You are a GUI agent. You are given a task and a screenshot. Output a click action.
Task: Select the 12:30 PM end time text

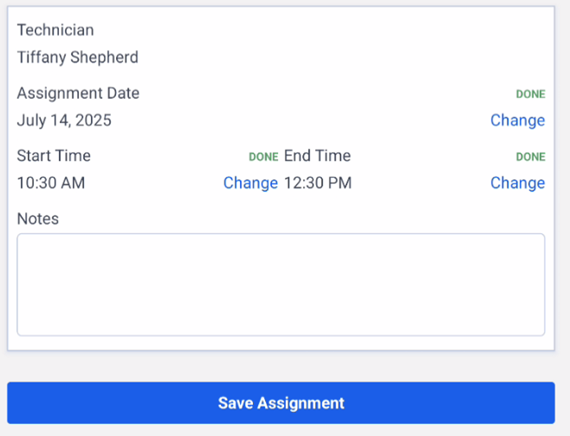click(x=318, y=183)
